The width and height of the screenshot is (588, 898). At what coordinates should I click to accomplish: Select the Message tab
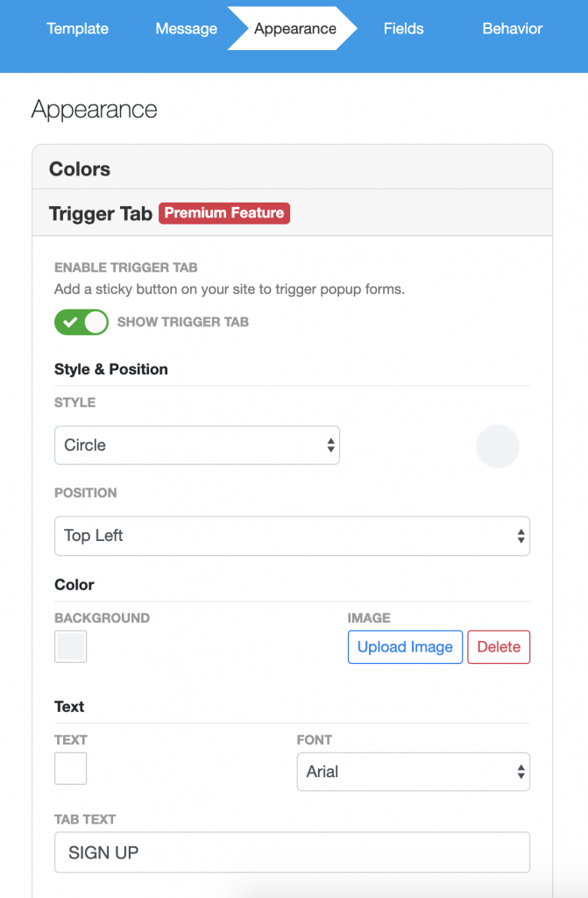(x=186, y=28)
